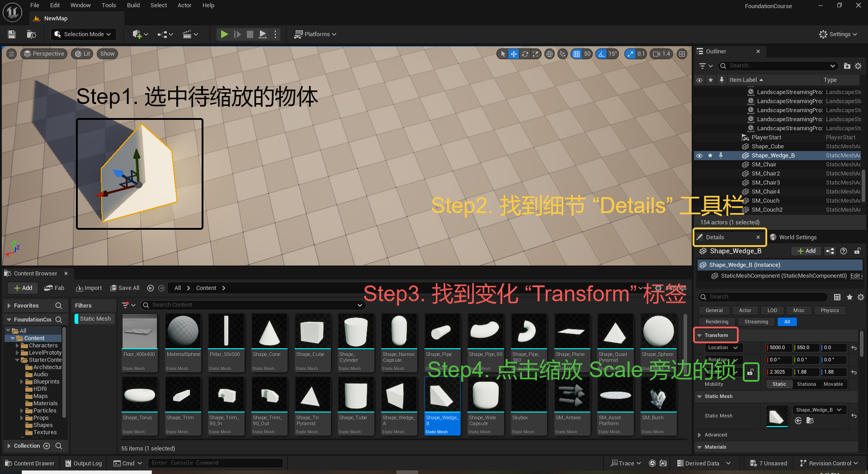Viewport: 868px width, 474px height.
Task: Open the Content Drawer at the bottom bar
Action: [x=29, y=464]
